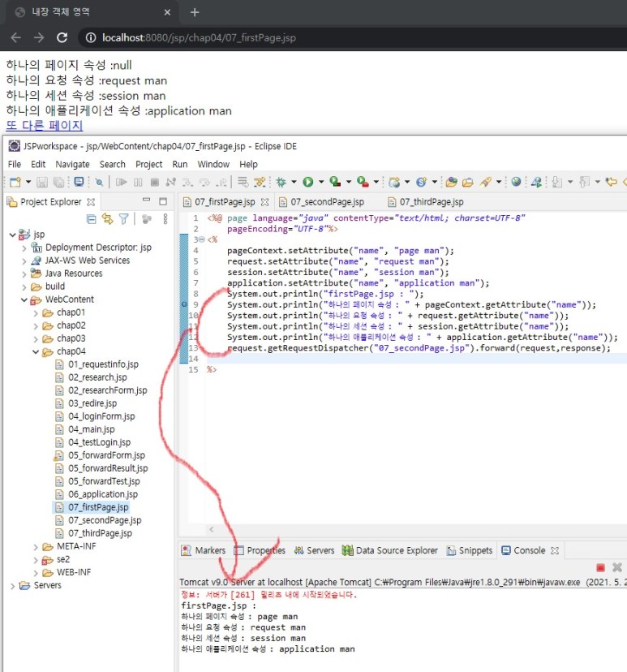Toggle Link with Editor in Project Explorer

click(x=107, y=219)
